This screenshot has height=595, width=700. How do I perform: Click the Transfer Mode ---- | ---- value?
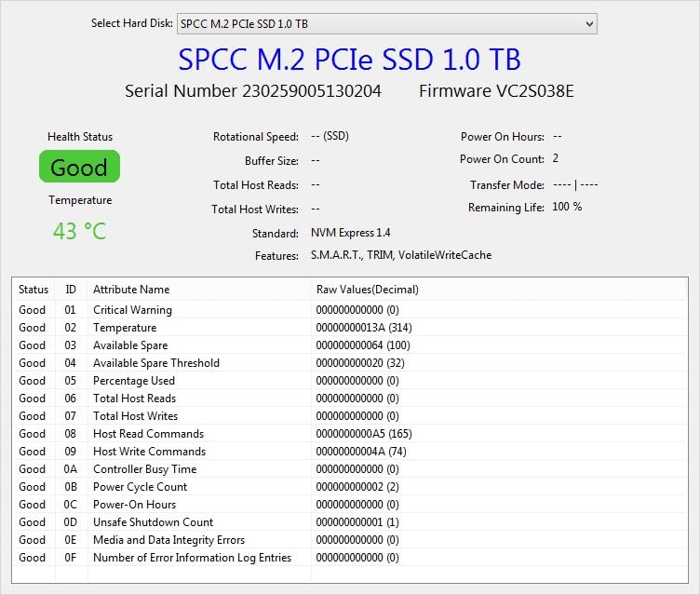pyautogui.click(x=575, y=184)
